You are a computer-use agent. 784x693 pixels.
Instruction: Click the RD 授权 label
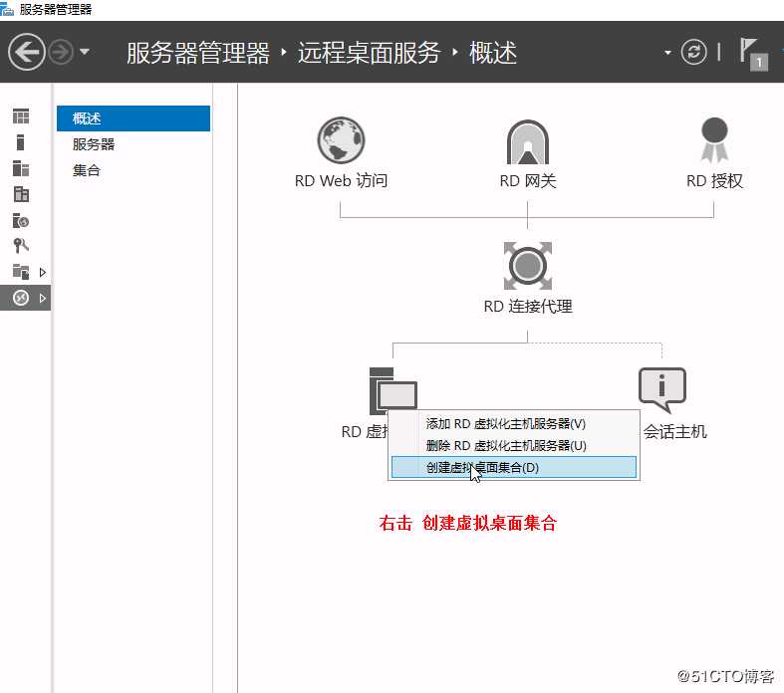714,181
